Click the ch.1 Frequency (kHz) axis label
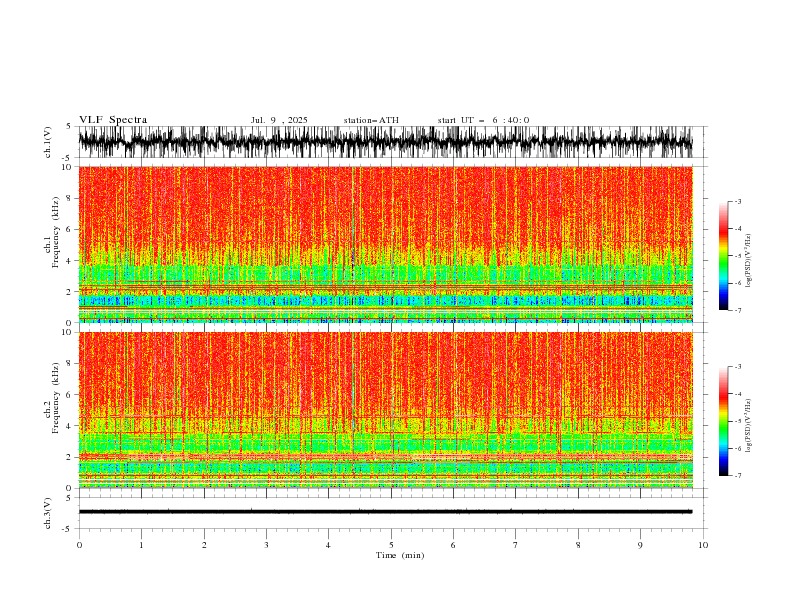The image size is (792, 612). (x=52, y=232)
